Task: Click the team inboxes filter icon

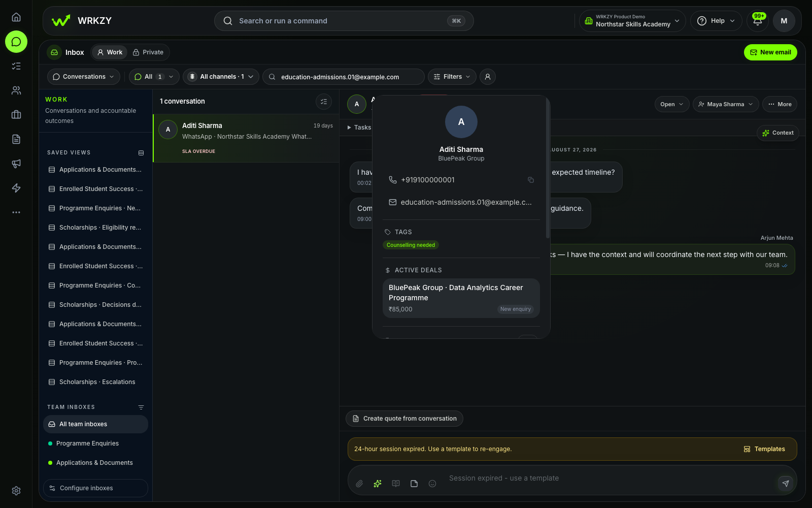Action: click(x=141, y=407)
